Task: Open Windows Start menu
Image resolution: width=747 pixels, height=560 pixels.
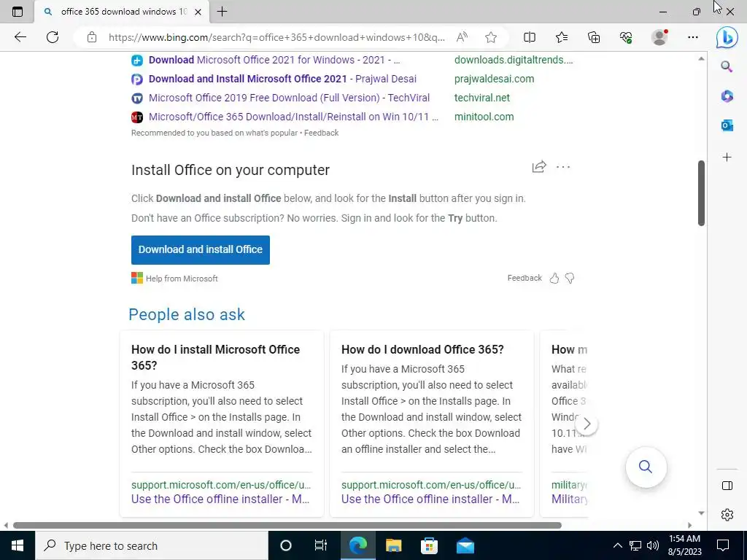Action: point(18,545)
